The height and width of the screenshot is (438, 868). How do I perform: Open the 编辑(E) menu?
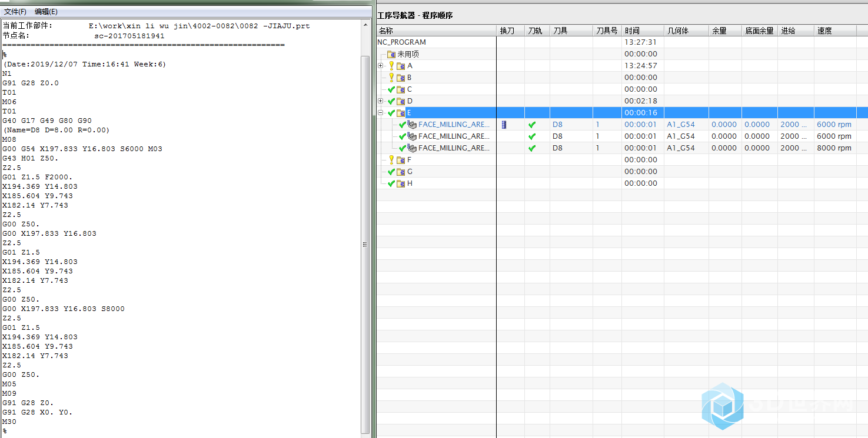point(46,11)
